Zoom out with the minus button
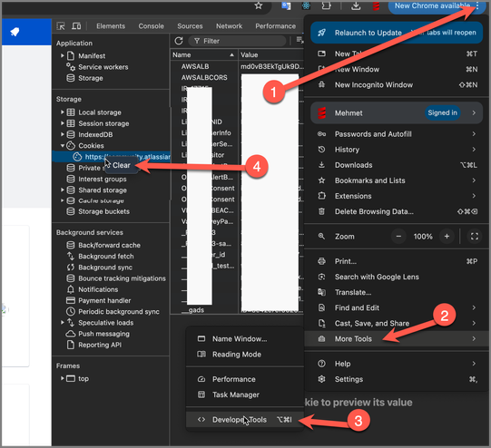This screenshot has height=448, width=491. pos(398,236)
